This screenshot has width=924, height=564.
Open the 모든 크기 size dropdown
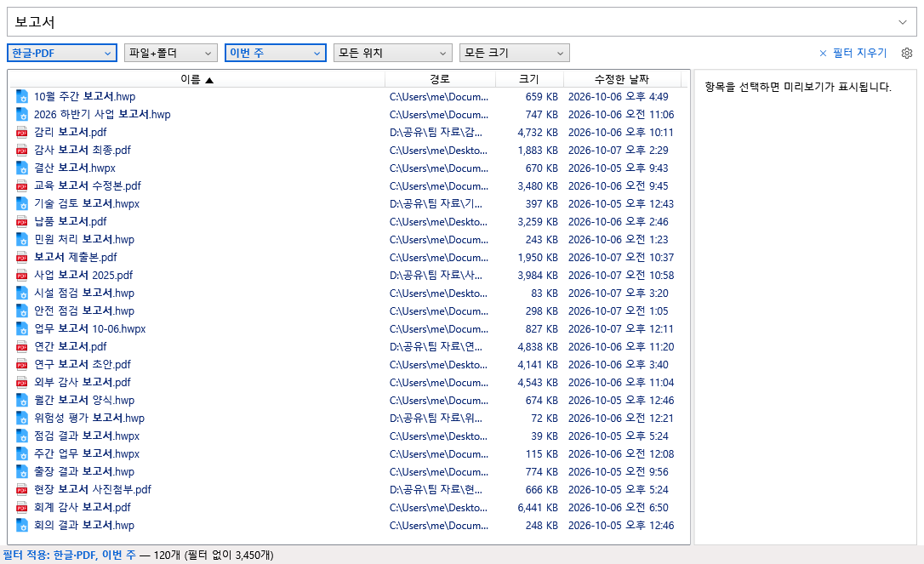click(515, 53)
